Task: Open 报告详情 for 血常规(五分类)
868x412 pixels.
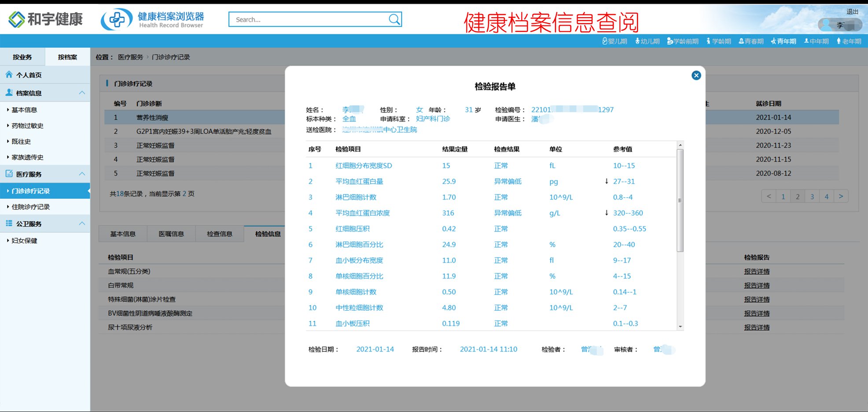Action: point(757,271)
